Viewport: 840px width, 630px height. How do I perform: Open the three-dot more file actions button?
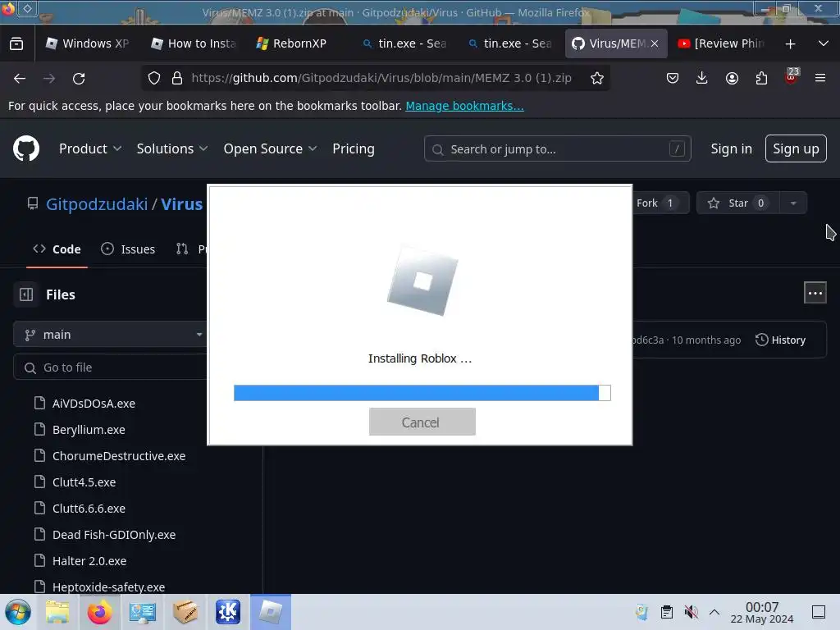(x=815, y=293)
